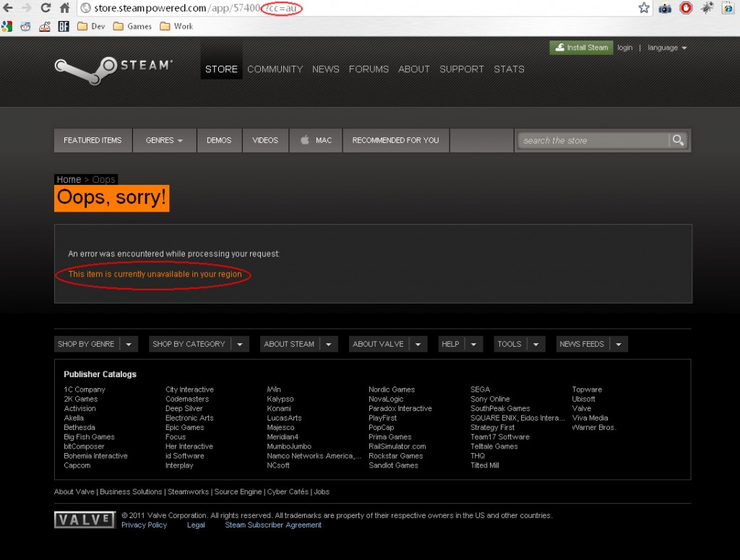Click into the search the store field
Viewport: 740px width, 560px height.
point(593,140)
